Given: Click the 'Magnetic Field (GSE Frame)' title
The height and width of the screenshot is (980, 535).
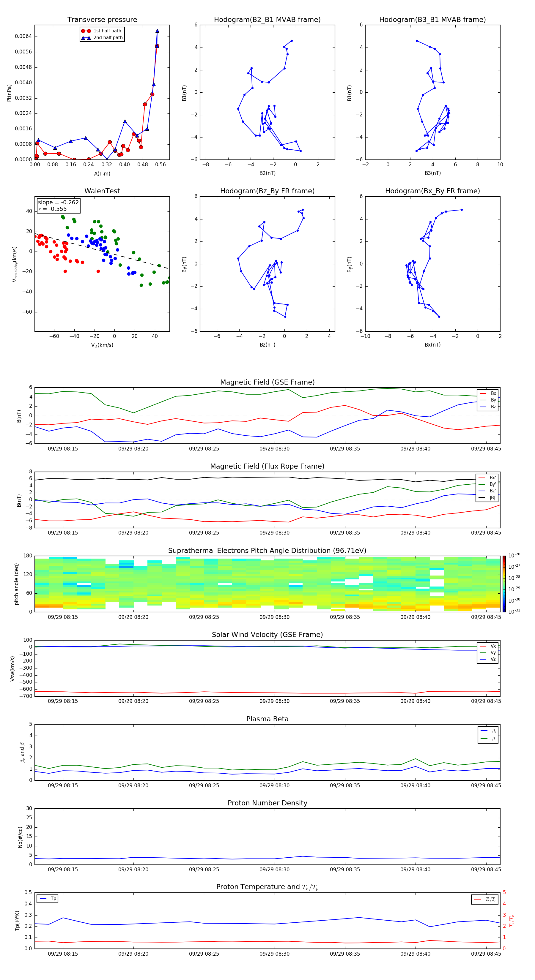Looking at the screenshot, I should (267, 382).
